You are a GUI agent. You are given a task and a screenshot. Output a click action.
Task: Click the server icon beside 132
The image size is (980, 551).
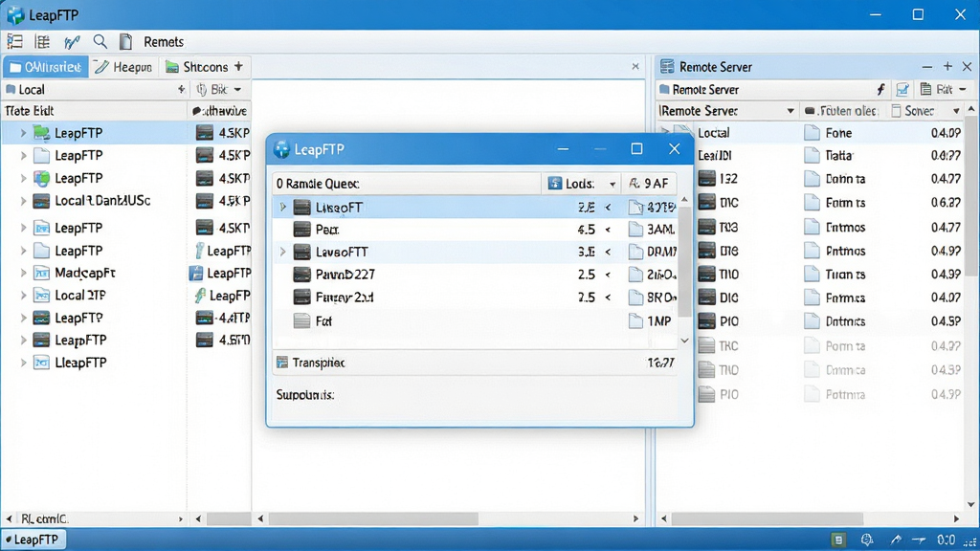(x=707, y=179)
